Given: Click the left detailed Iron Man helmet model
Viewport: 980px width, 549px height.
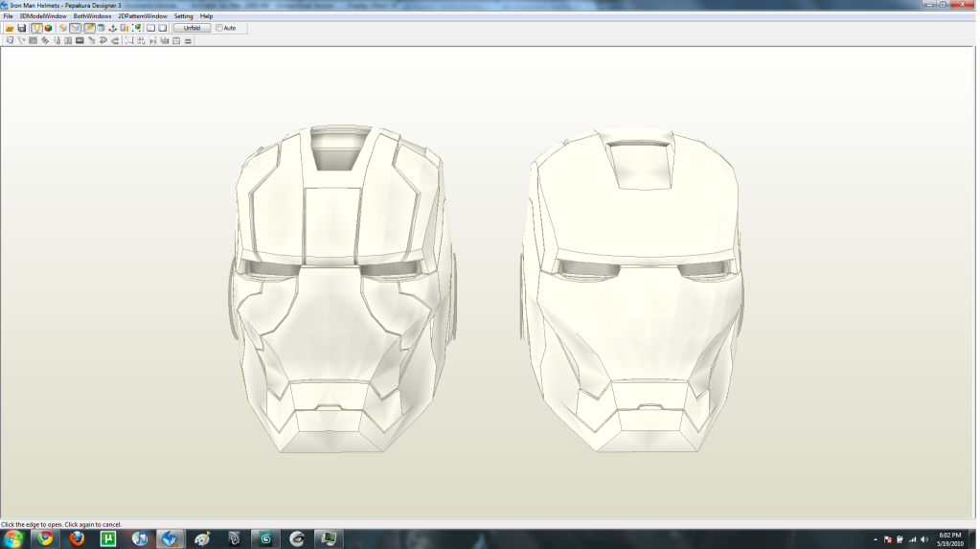Looking at the screenshot, I should click(343, 289).
